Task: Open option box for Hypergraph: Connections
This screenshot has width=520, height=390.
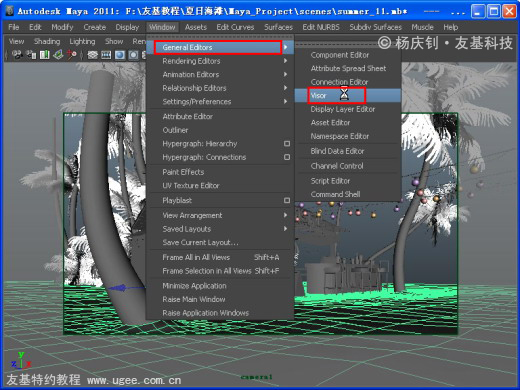Action: pyautogui.click(x=287, y=157)
